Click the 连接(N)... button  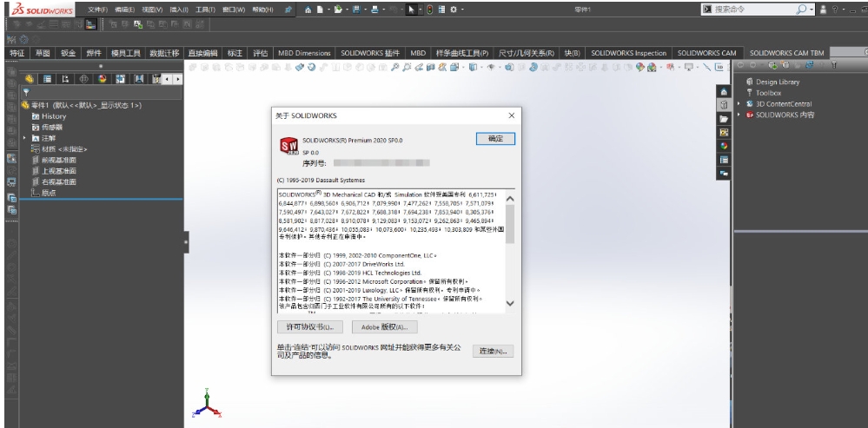click(493, 351)
